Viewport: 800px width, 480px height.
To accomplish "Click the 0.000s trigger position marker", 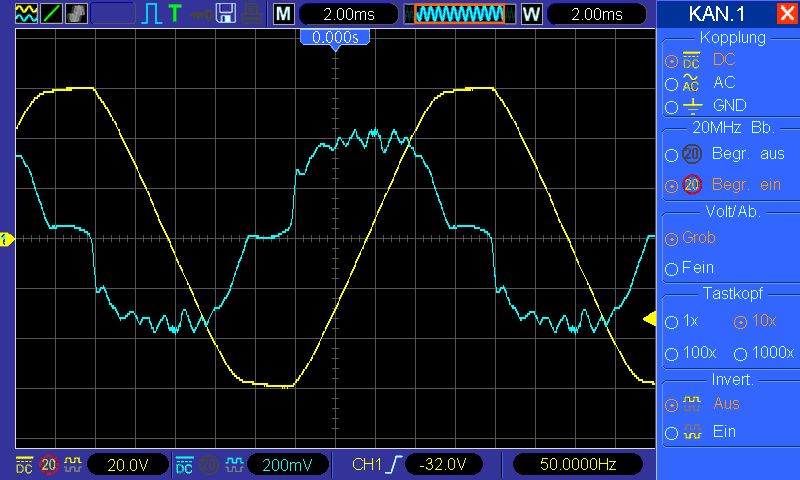I will click(335, 37).
